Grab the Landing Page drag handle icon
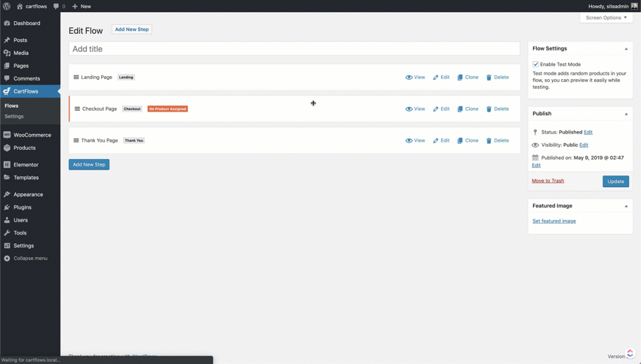The image size is (641, 364). click(x=76, y=77)
